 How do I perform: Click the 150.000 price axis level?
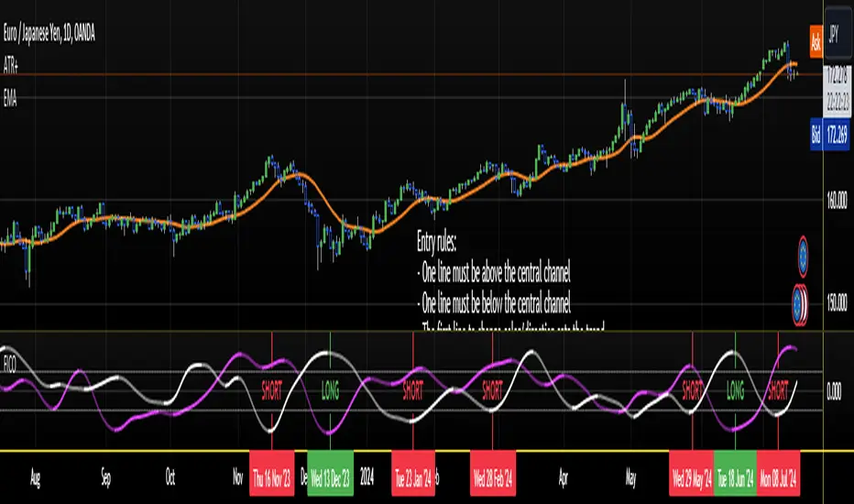pyautogui.click(x=838, y=303)
